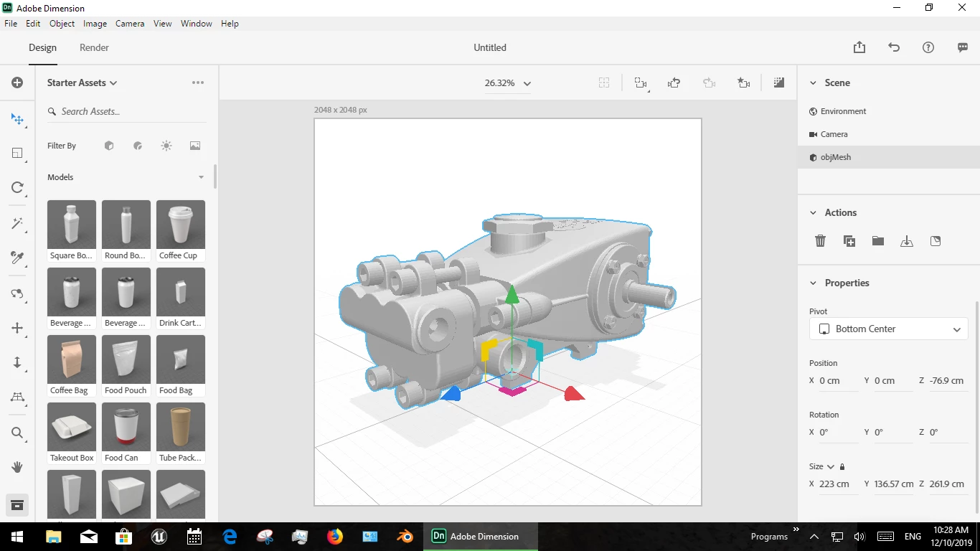Click the Size X 223 cm field
The height and width of the screenshot is (551, 980).
pos(838,484)
